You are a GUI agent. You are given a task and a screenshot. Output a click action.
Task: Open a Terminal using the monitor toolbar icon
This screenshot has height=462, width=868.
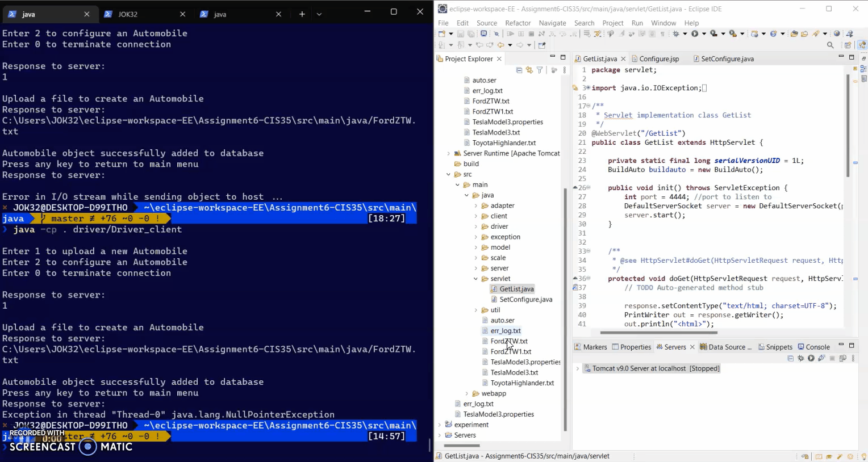point(483,33)
